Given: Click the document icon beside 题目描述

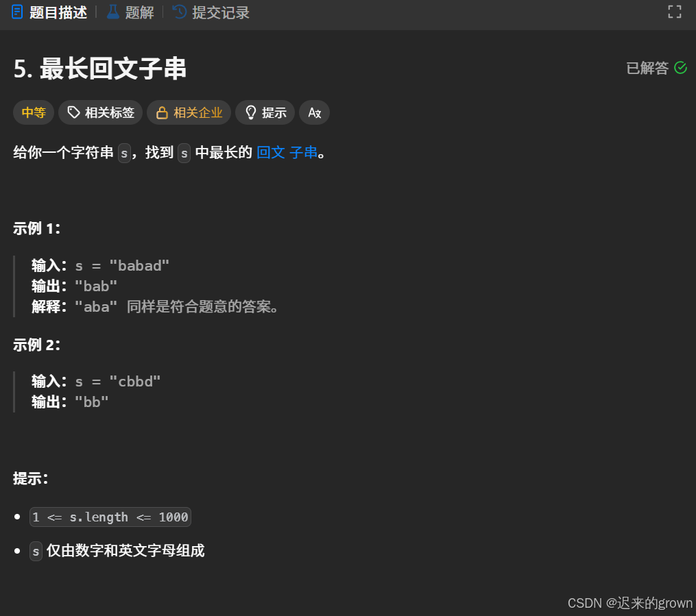Looking at the screenshot, I should coord(17,12).
